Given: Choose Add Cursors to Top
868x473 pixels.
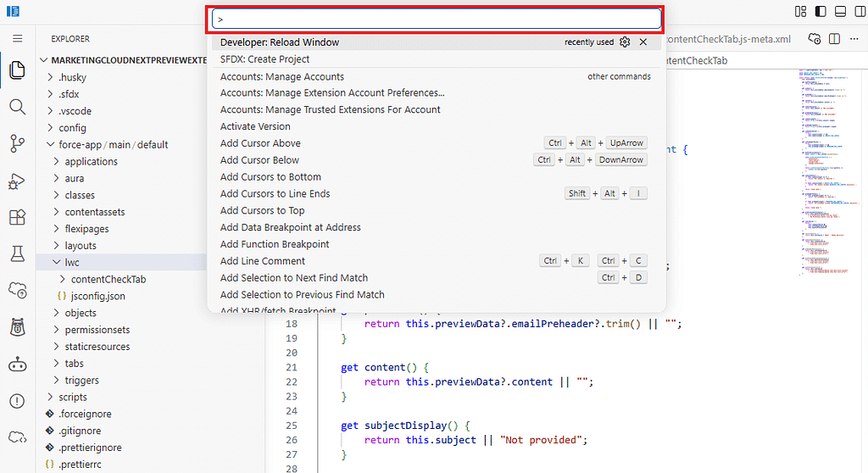Looking at the screenshot, I should [437, 210].
